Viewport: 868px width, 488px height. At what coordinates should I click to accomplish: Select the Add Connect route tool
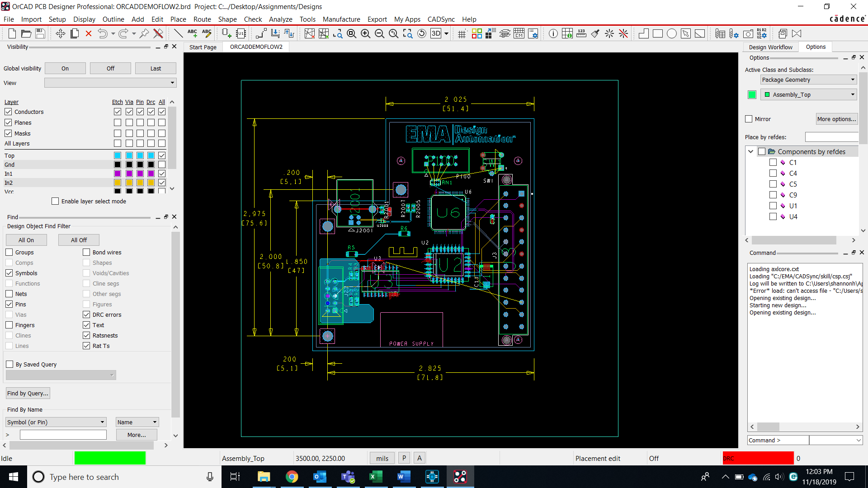261,33
